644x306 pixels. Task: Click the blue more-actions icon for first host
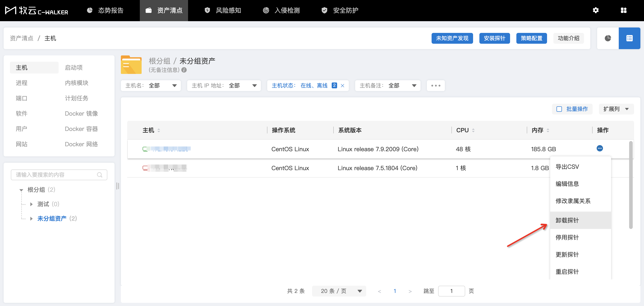[x=600, y=148]
